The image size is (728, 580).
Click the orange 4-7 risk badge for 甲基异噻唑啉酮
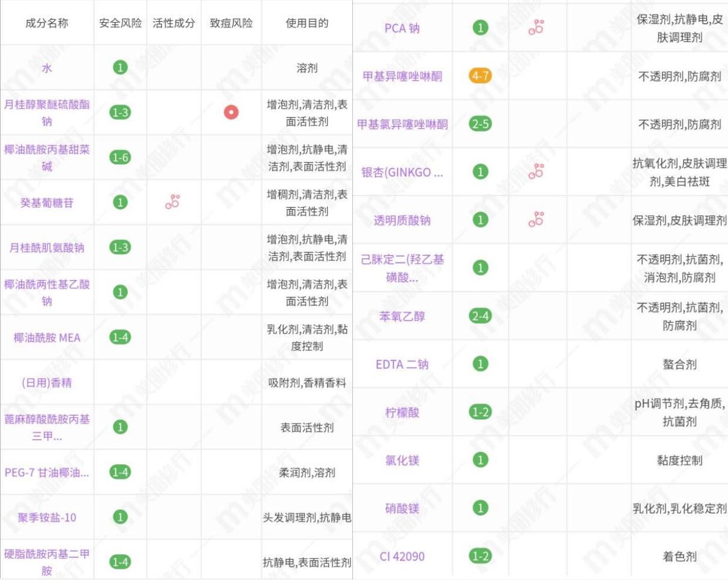point(480,76)
